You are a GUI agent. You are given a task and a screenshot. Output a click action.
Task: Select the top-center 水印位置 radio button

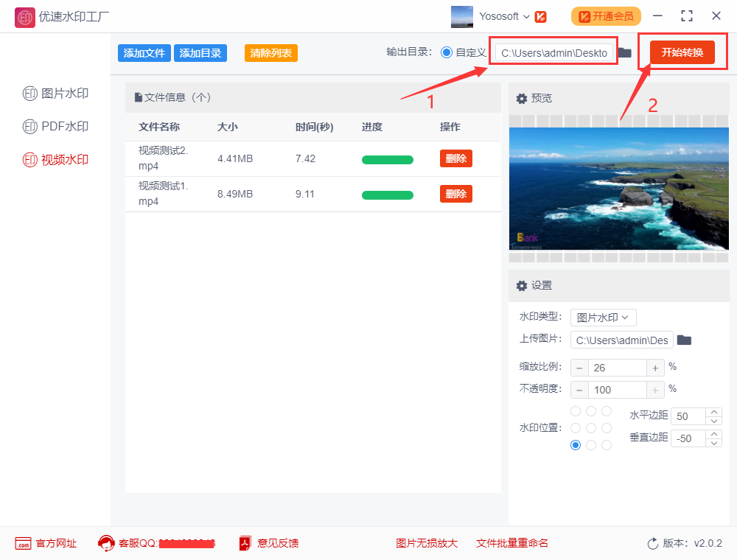[x=590, y=410]
